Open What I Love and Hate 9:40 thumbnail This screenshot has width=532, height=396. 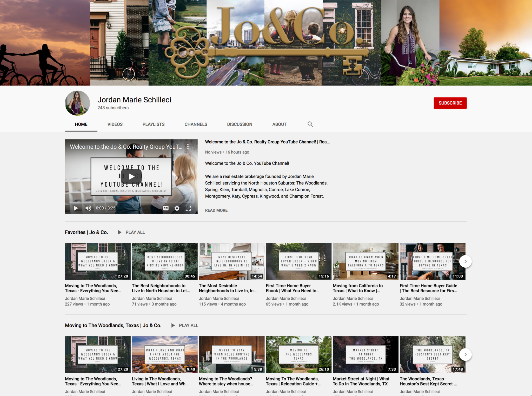tap(165, 354)
